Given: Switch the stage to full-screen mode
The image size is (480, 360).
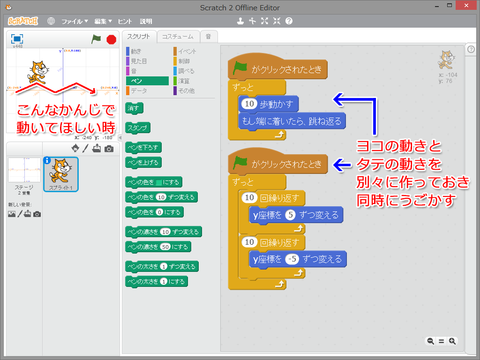Looking at the screenshot, I should point(17,39).
